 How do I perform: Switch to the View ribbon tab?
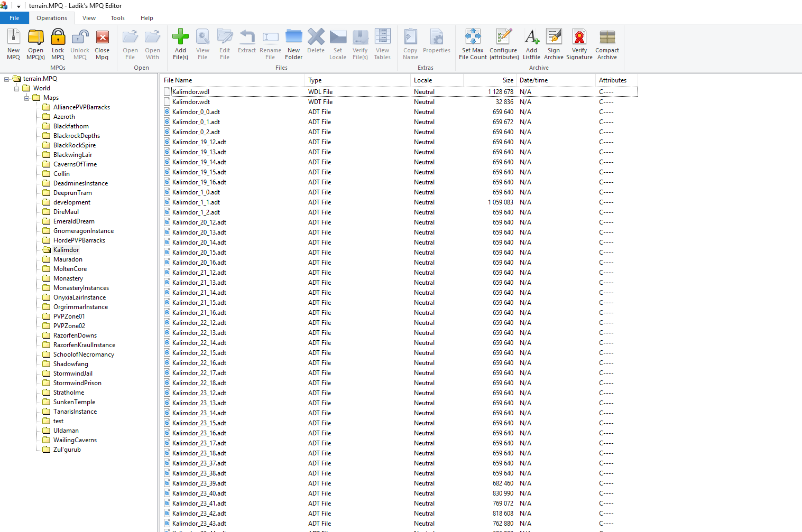[x=89, y=18]
